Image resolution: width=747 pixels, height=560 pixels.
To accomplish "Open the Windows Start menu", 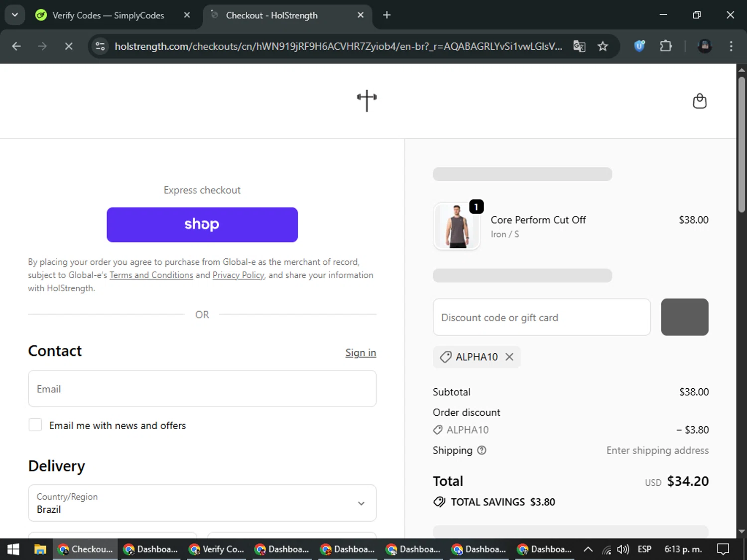I will coord(13,550).
